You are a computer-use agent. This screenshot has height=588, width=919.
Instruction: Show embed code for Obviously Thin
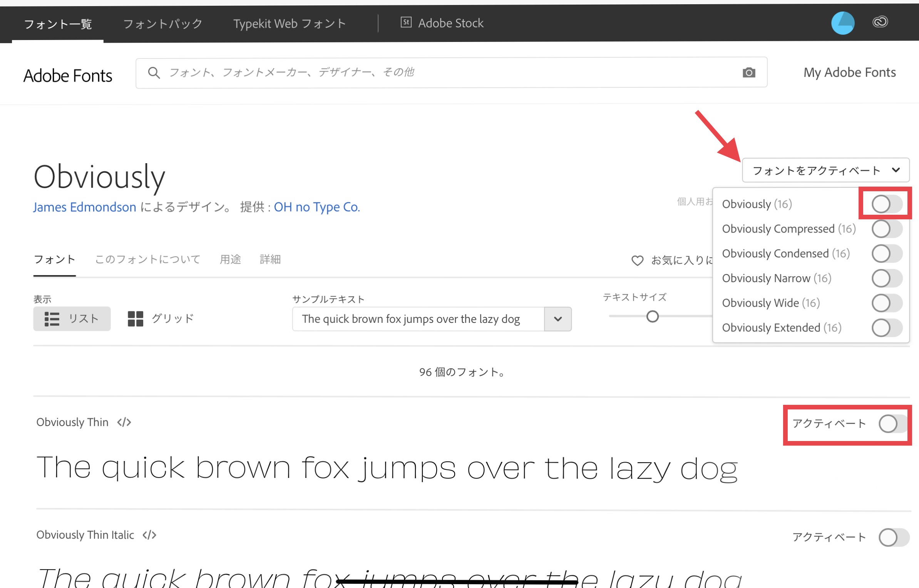coord(124,422)
